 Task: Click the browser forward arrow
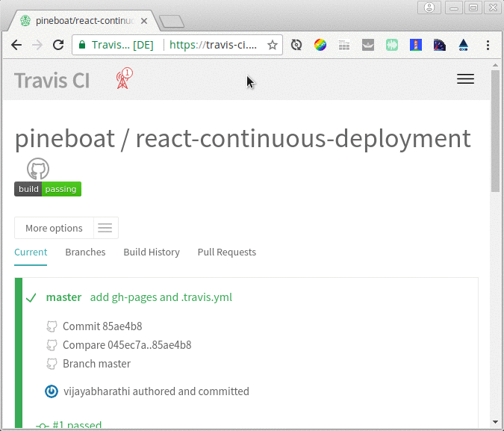(37, 45)
